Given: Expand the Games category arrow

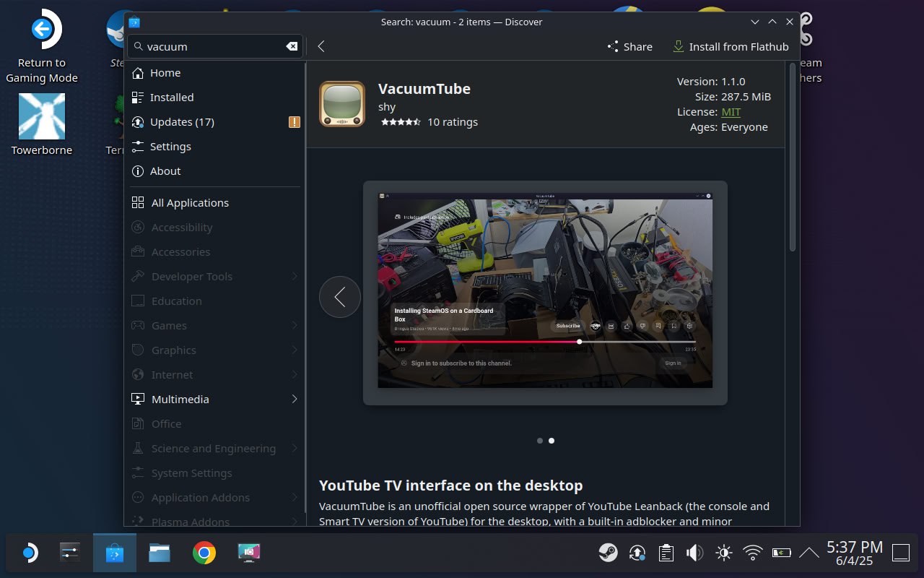Looking at the screenshot, I should (295, 326).
